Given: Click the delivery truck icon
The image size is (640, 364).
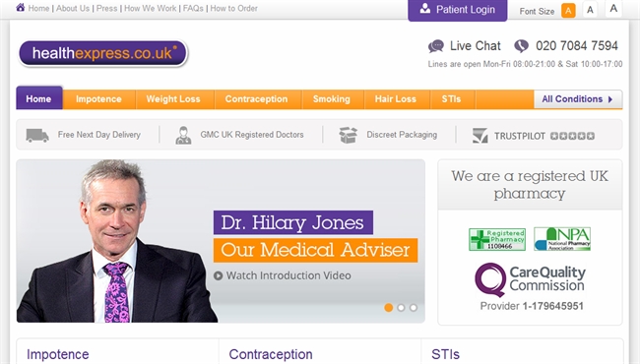Looking at the screenshot, I should [37, 135].
